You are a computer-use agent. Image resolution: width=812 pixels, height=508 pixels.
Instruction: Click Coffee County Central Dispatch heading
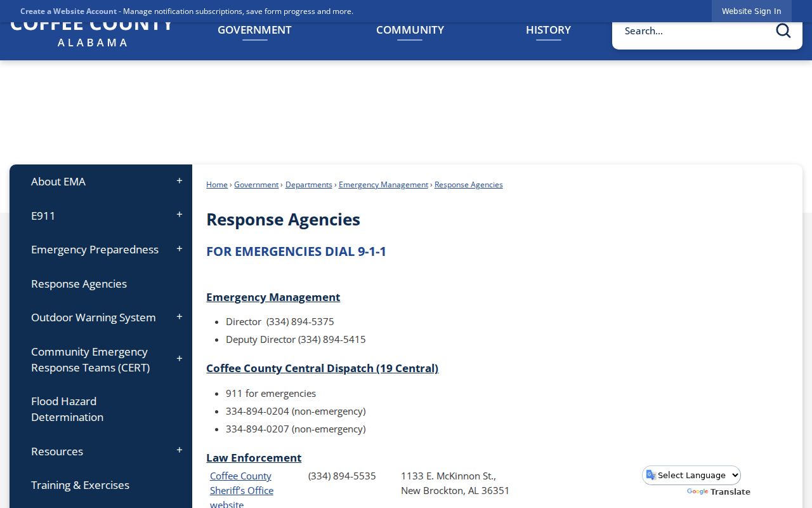322,368
